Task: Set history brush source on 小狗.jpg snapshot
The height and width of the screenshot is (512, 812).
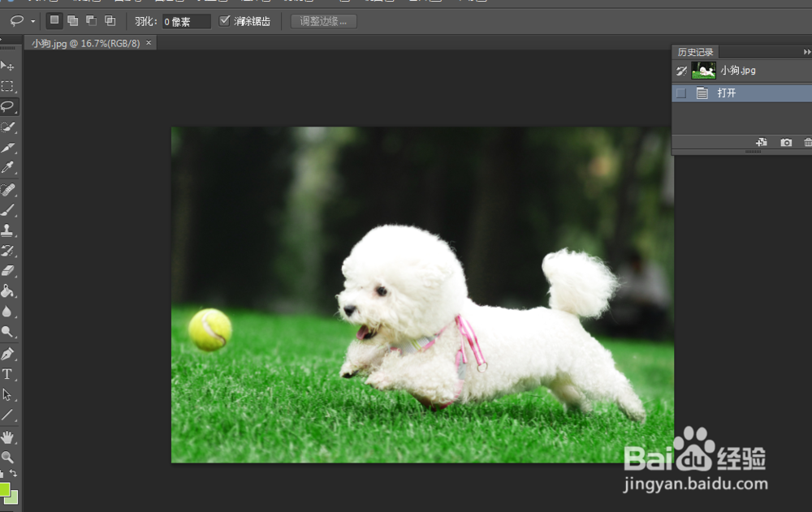Action: [681, 71]
